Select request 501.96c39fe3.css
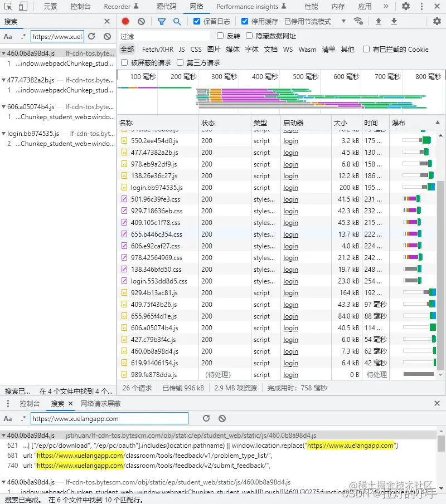 coord(156,199)
